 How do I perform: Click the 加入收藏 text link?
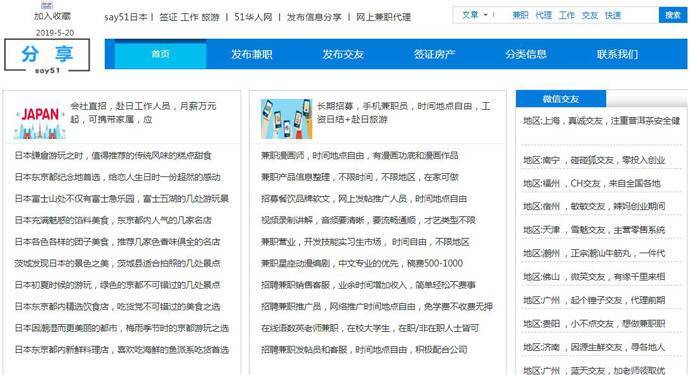pos(52,16)
